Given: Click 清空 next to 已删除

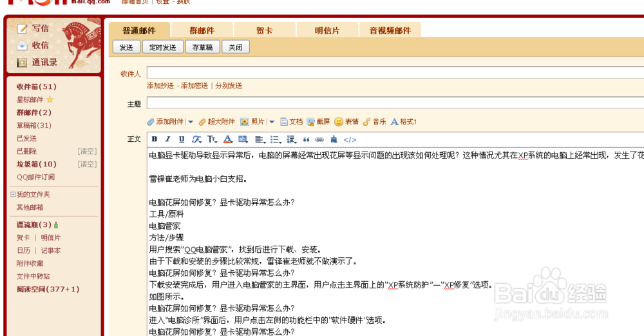Looking at the screenshot, I should click(x=88, y=152).
